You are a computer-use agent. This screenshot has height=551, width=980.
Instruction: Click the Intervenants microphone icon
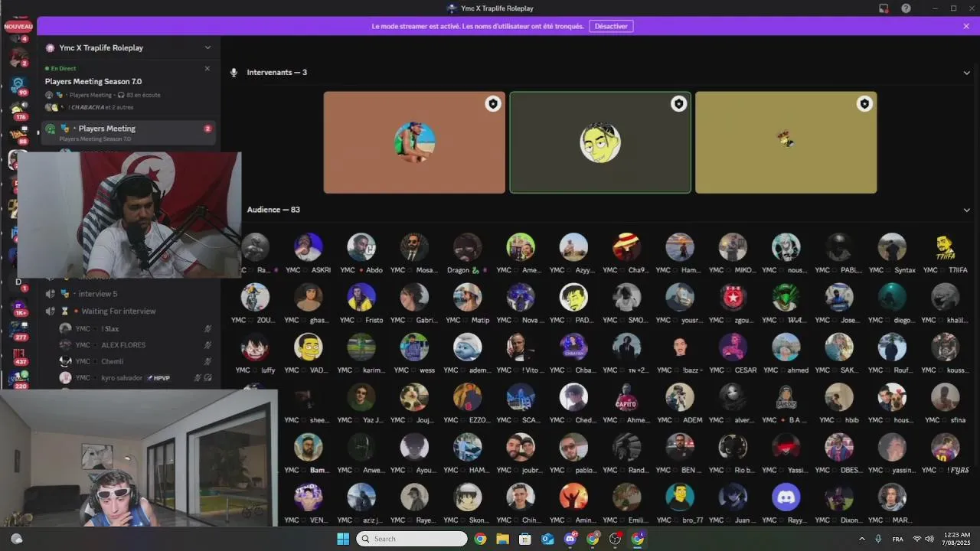coord(234,73)
